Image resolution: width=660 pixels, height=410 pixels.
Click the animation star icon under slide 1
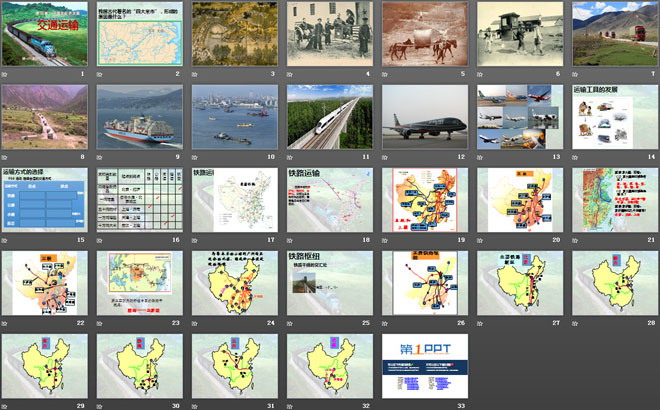tap(5, 75)
